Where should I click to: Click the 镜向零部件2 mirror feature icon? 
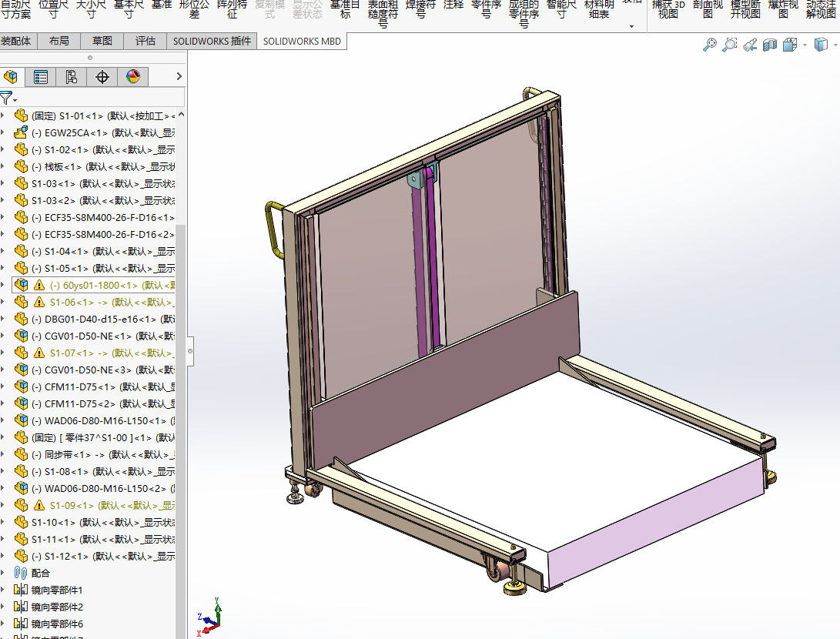click(21, 607)
